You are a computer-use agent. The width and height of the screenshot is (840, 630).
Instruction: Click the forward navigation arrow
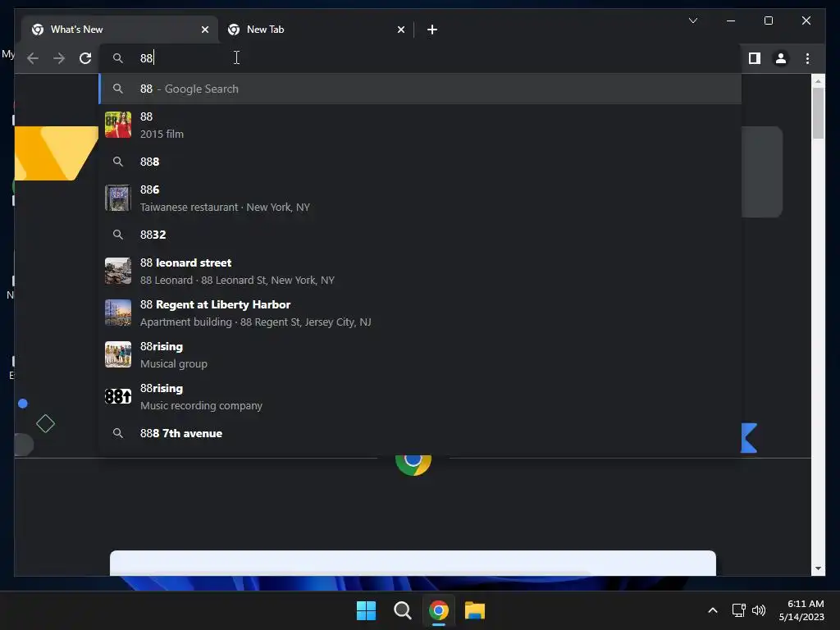coord(59,58)
